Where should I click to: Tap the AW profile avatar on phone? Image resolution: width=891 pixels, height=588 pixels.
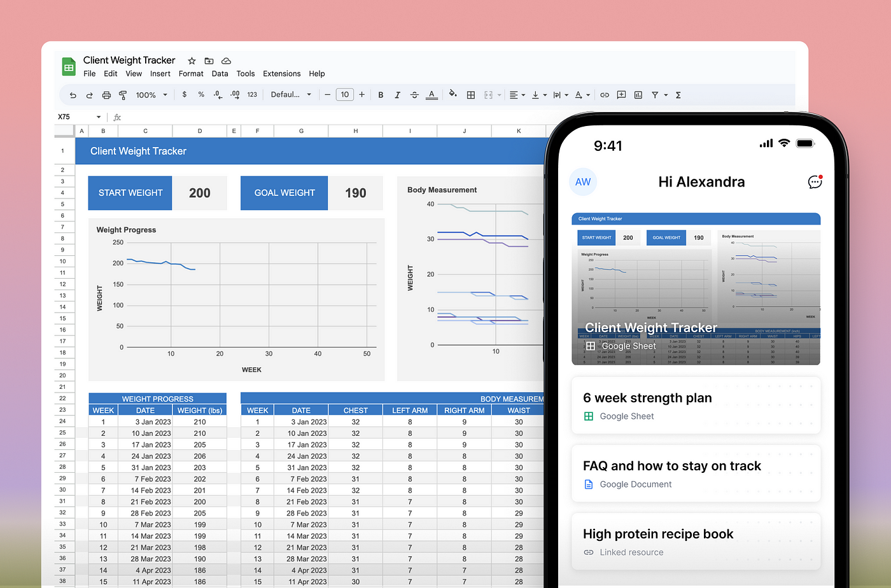coord(583,182)
